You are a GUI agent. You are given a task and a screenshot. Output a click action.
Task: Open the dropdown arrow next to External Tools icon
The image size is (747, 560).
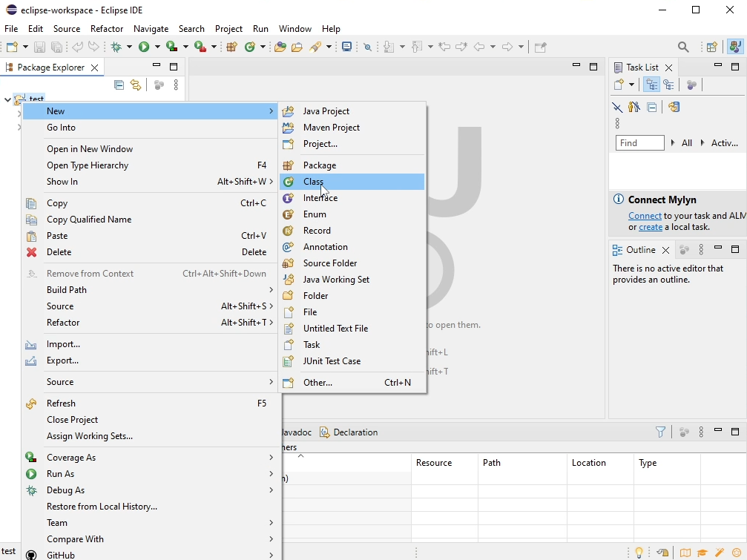click(x=214, y=47)
